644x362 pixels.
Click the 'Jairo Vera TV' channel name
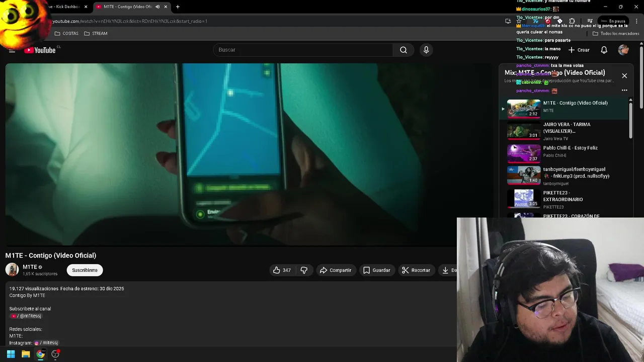pos(555,139)
